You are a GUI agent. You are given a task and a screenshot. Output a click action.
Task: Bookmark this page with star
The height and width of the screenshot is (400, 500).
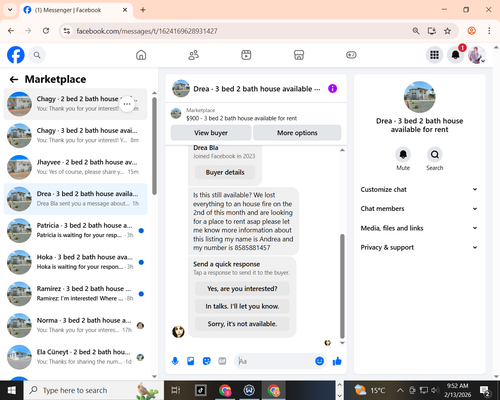coord(447,31)
